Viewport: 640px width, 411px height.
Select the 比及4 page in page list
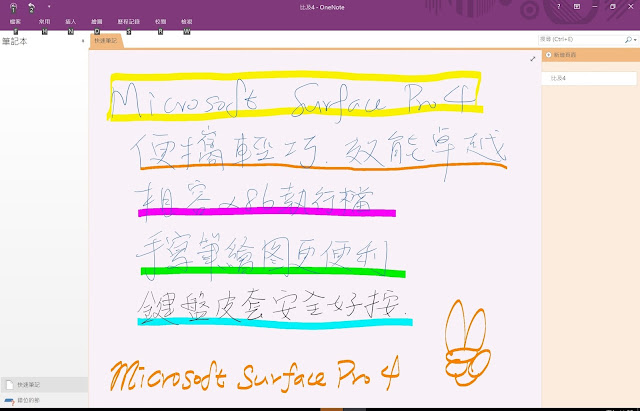pyautogui.click(x=589, y=78)
